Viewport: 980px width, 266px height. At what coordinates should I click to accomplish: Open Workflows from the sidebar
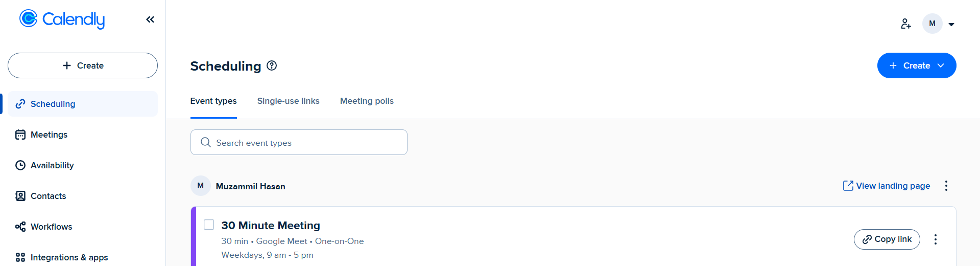point(51,227)
